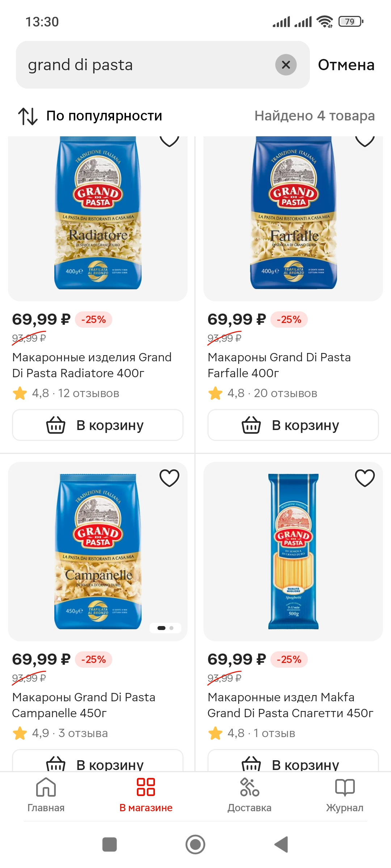The height and width of the screenshot is (868, 391).
Task: Favorite the Campanelle pasta with heart icon
Action: (169, 478)
